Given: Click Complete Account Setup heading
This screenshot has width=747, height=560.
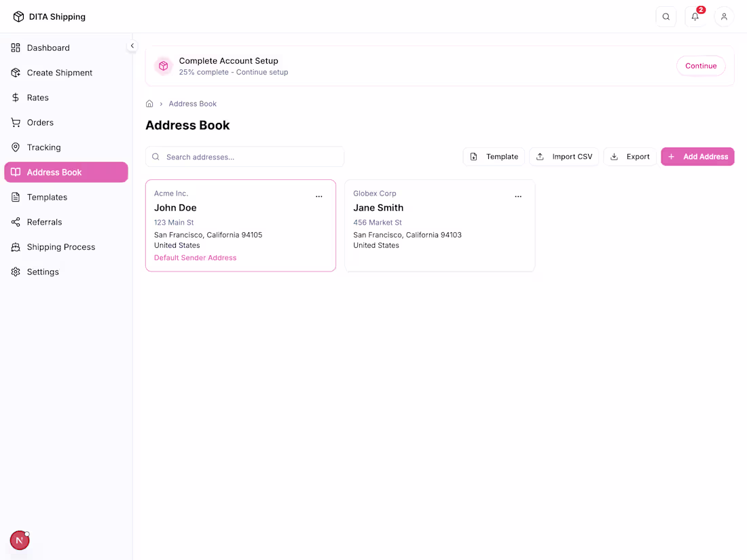Looking at the screenshot, I should [229, 61].
